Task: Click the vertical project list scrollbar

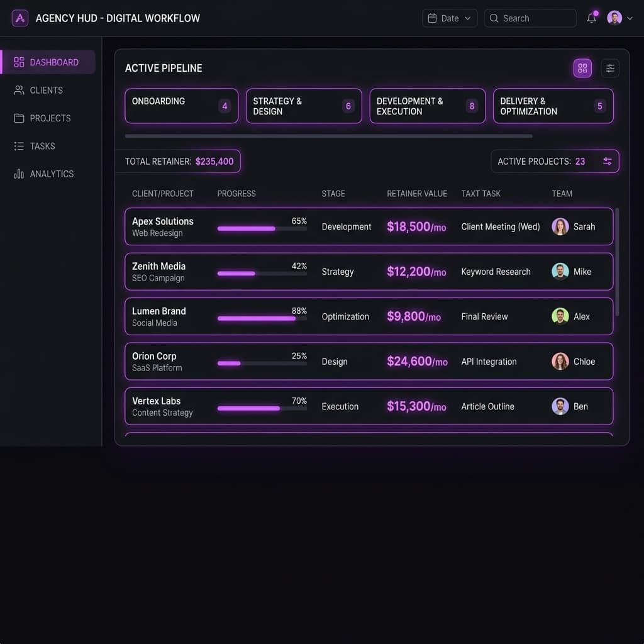Action: pos(617,262)
